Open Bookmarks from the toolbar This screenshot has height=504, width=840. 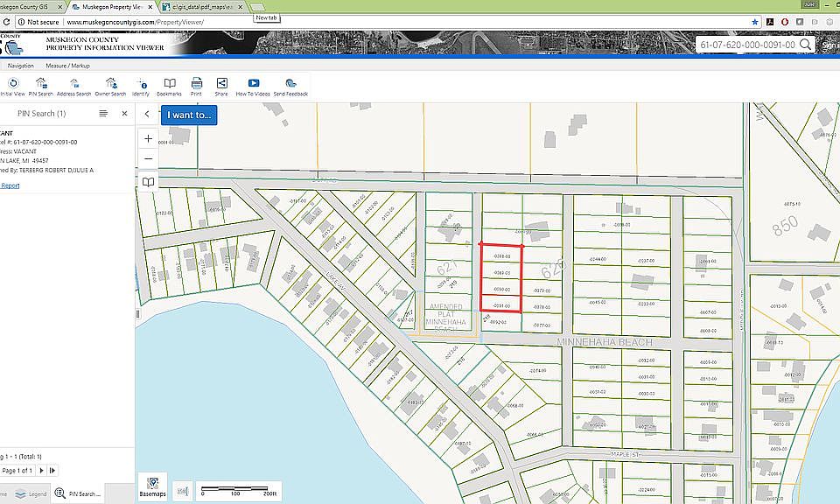tap(169, 85)
